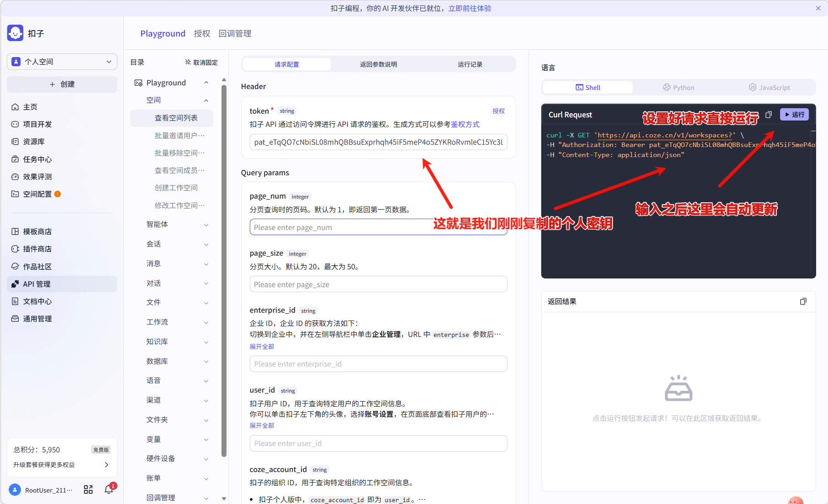Screen dimensions: 828x504
Task: Expand the 知识库 tree group
Action: pos(206,342)
